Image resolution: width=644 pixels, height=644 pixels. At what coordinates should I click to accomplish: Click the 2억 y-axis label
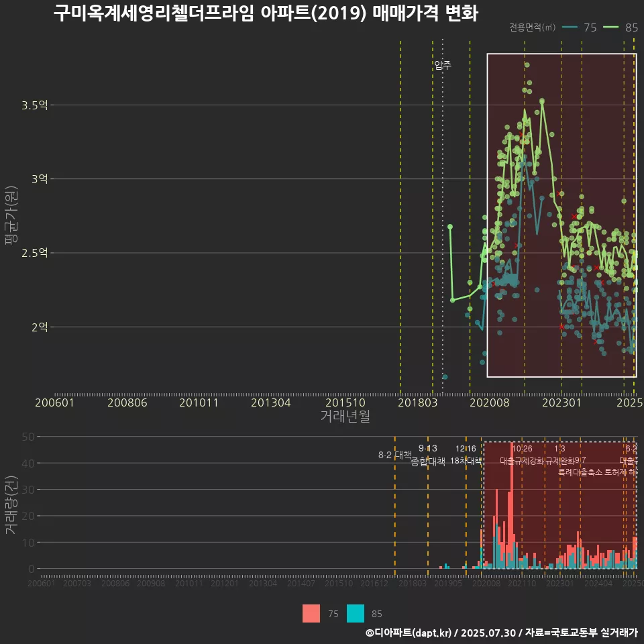40,327
